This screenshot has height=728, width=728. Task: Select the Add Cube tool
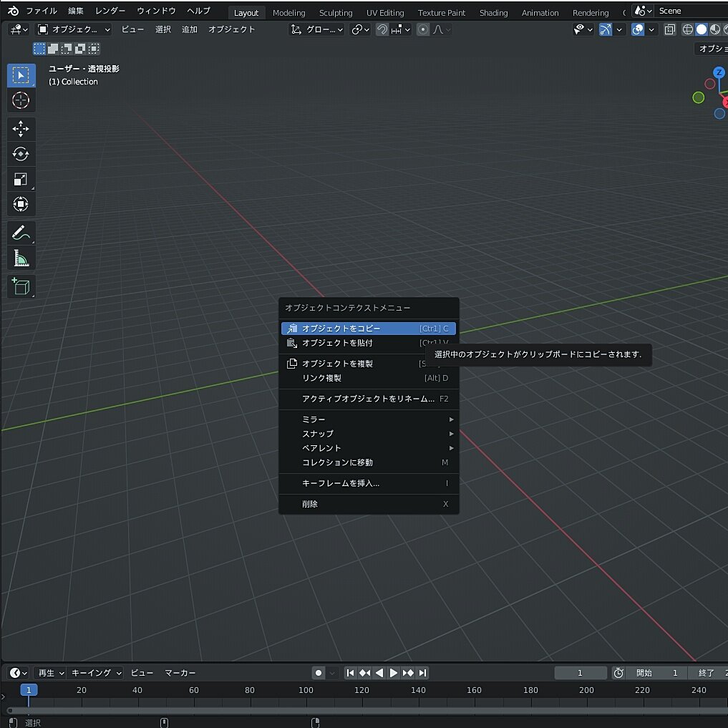point(21,286)
